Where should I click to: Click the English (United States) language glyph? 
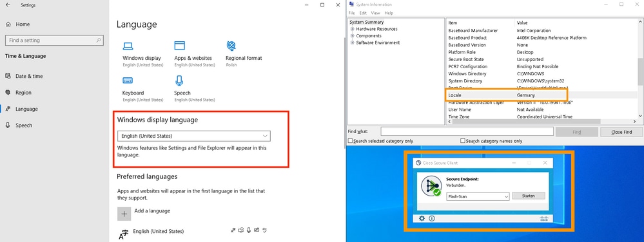(123, 234)
